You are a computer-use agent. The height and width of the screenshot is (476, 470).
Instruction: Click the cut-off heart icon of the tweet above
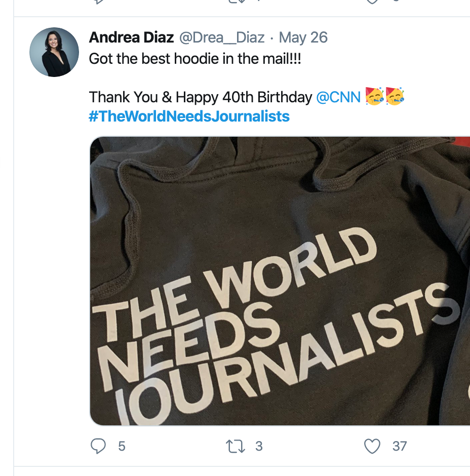coord(372,2)
